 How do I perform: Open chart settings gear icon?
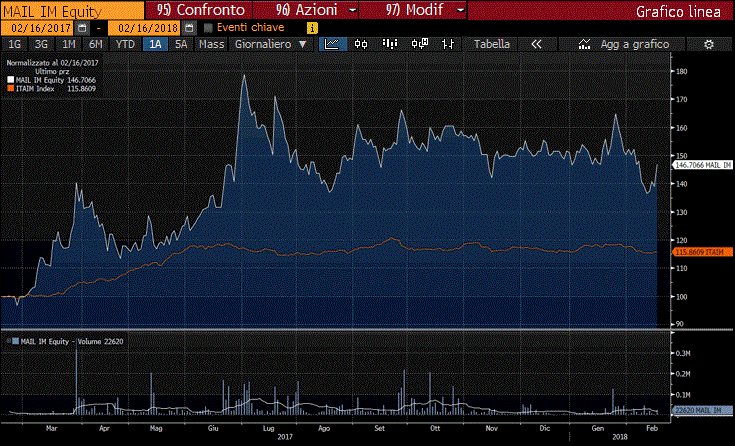708,44
